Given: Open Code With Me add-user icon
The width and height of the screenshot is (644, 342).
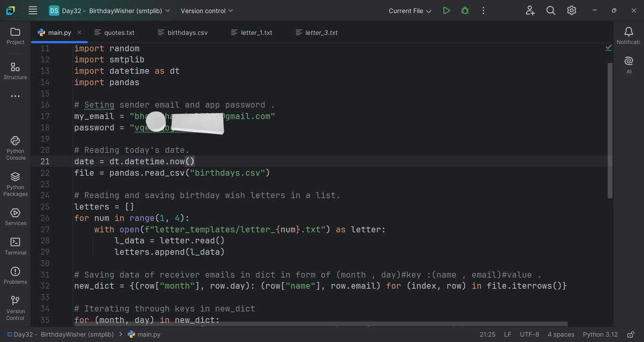Looking at the screenshot, I should (530, 10).
